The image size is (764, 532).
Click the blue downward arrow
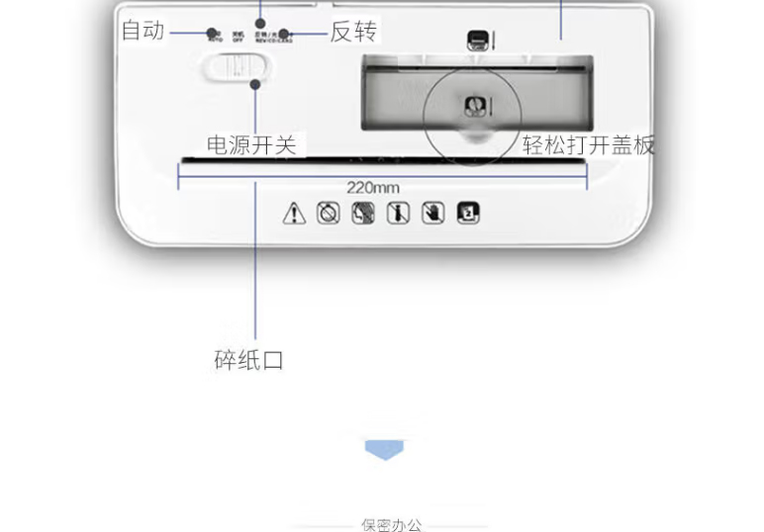pyautogui.click(x=384, y=450)
